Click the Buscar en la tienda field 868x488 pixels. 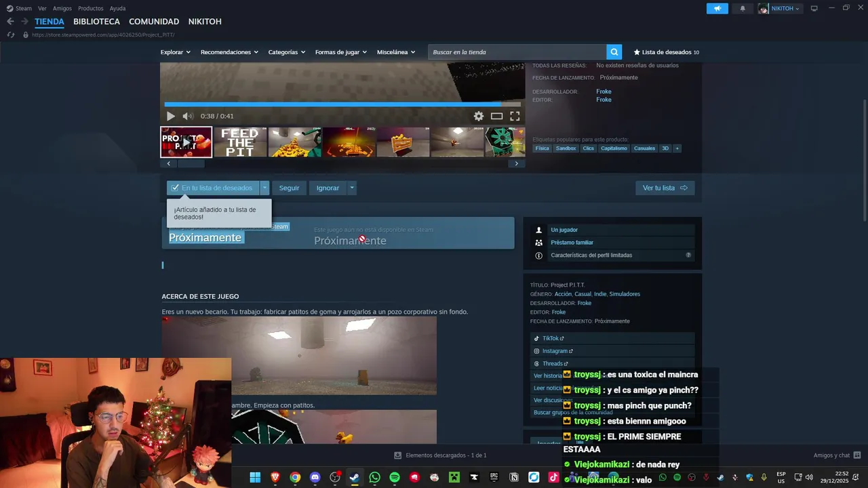[517, 52]
